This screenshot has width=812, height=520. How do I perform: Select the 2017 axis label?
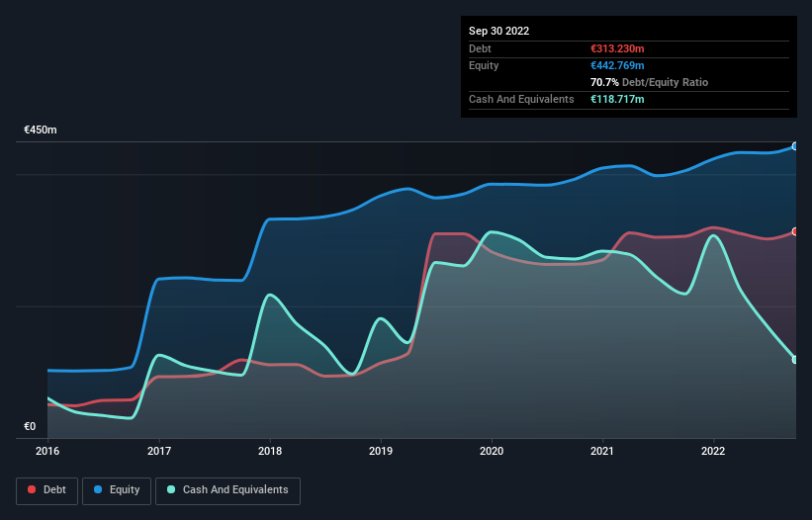coord(159,451)
